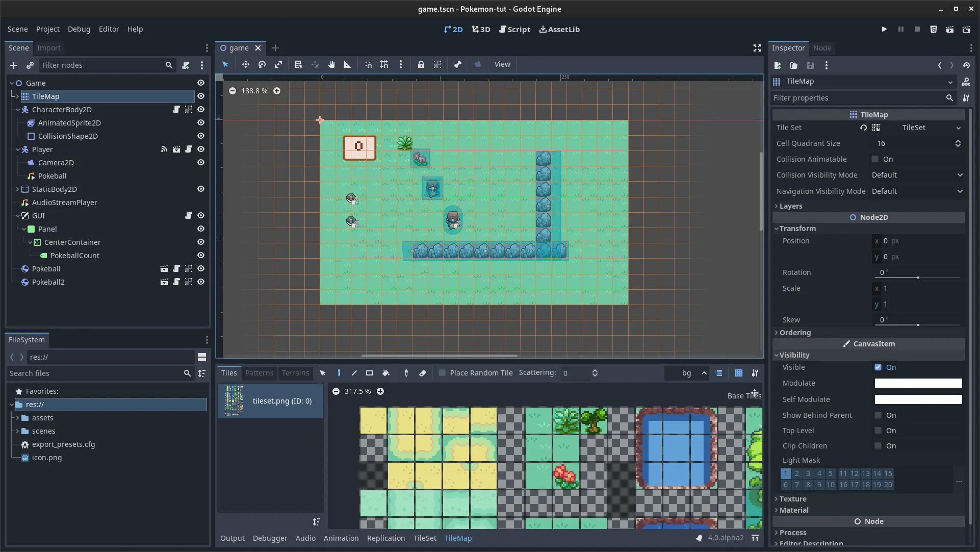The image size is (980, 552).
Task: Switch to the Patterns tab
Action: pos(260,373)
